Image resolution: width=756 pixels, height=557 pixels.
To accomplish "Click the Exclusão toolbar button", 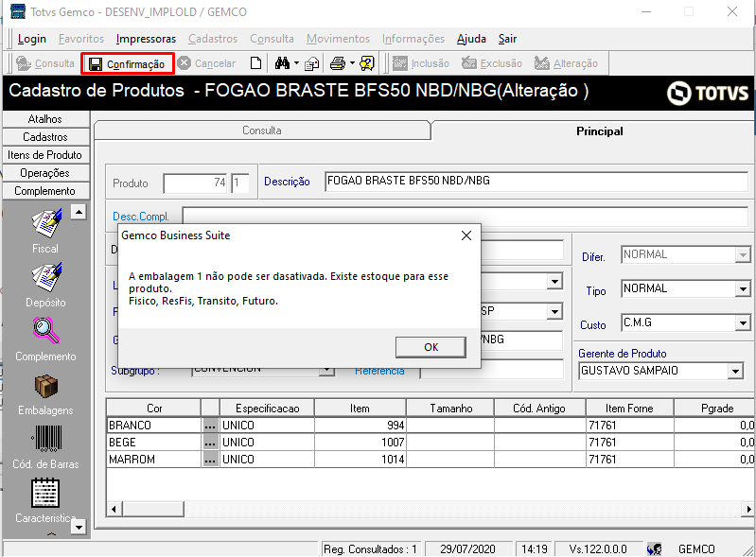I will pos(491,63).
